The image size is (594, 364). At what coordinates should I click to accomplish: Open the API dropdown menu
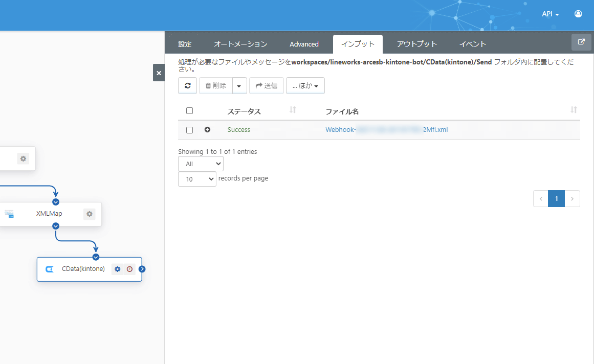pos(550,14)
